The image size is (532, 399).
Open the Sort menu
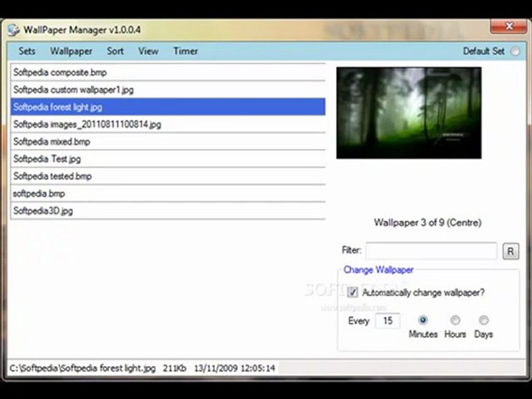tap(115, 51)
